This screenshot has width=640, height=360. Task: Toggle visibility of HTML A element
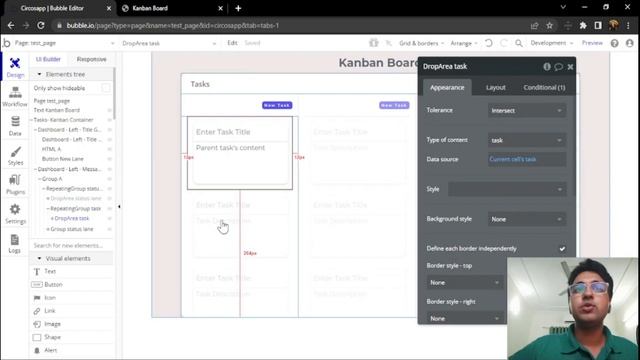pyautogui.click(x=109, y=149)
